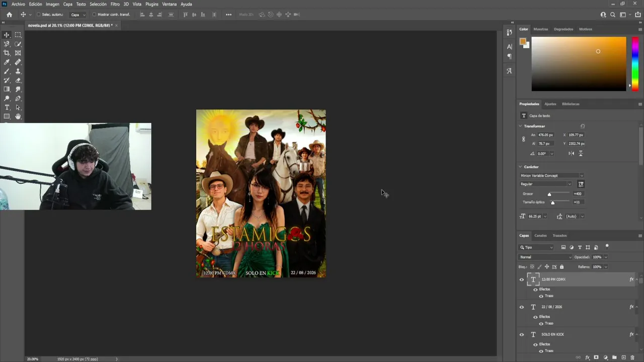This screenshot has height=362, width=644.
Task: Activate the Horizontal Type tool
Action: 7,107
